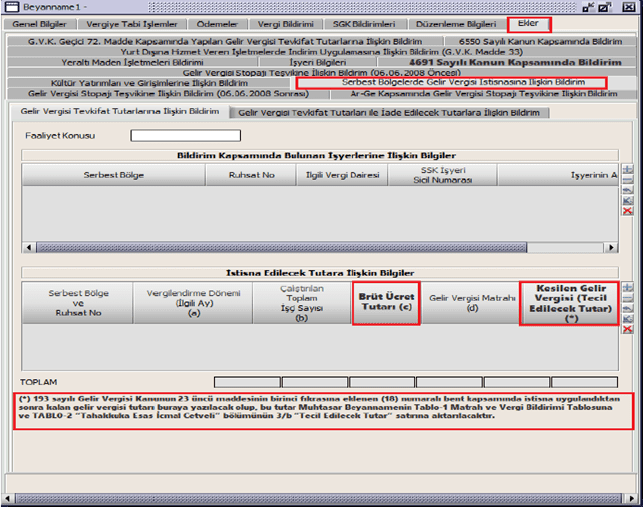Screen dimensions: 643x507
Task: Open the Ekler tab
Action: pos(528,23)
